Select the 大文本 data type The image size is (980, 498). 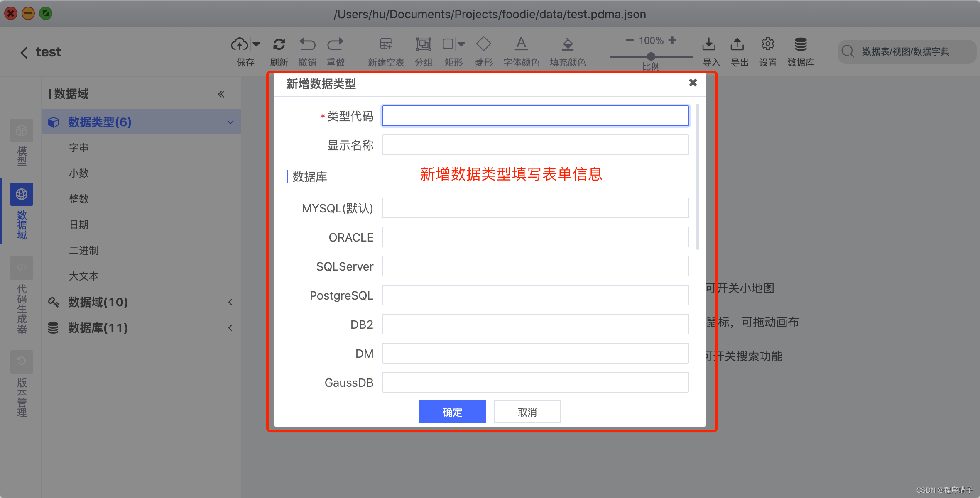pyautogui.click(x=84, y=276)
